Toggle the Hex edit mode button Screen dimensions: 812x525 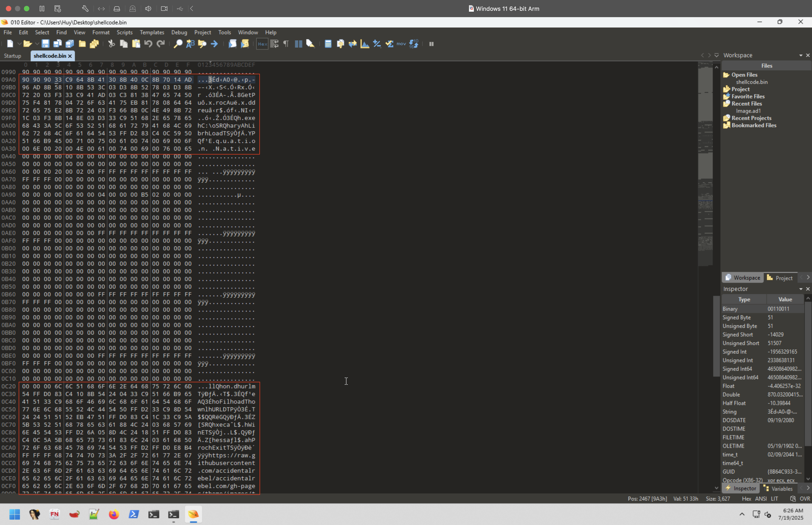click(262, 44)
